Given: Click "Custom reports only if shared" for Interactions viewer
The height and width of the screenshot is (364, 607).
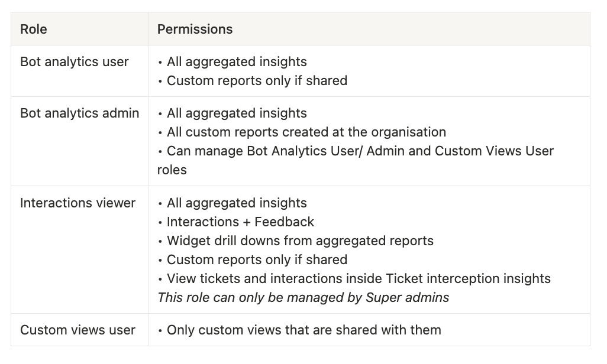Looking at the screenshot, I should [x=257, y=260].
